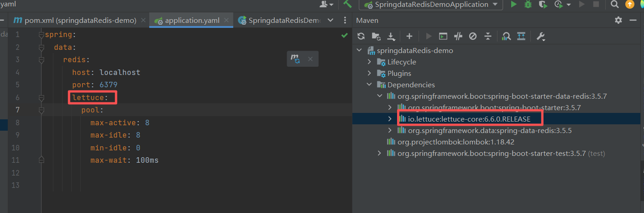Show hidden editor tabs dropdown

click(x=330, y=21)
